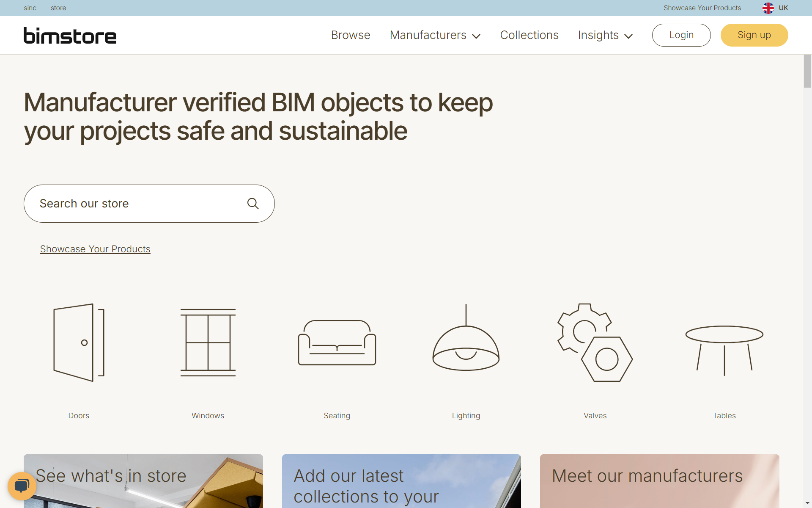Open the live chat bubble icon
The height and width of the screenshot is (508, 812).
[22, 486]
